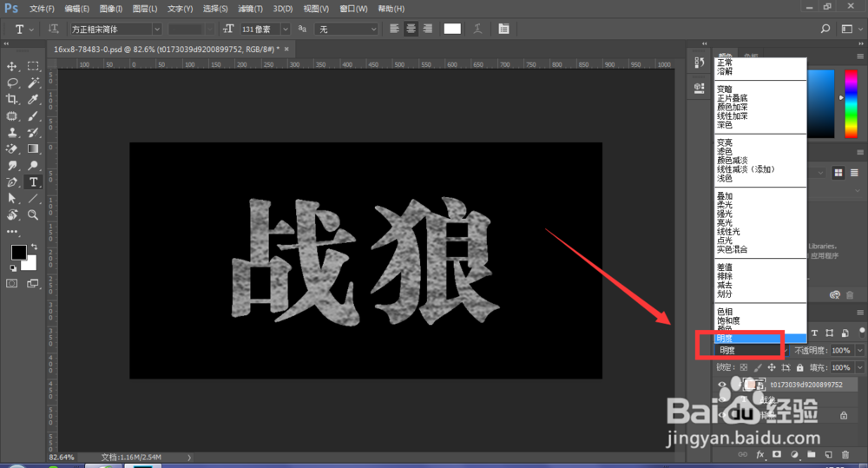868x468 pixels.
Task: Center align text
Action: click(x=411, y=29)
